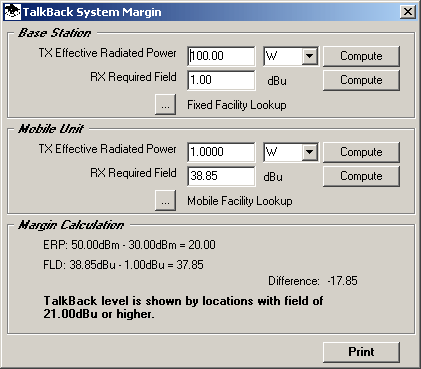Print the margin calculation
Viewport: 421px width, 369px height.
361,352
